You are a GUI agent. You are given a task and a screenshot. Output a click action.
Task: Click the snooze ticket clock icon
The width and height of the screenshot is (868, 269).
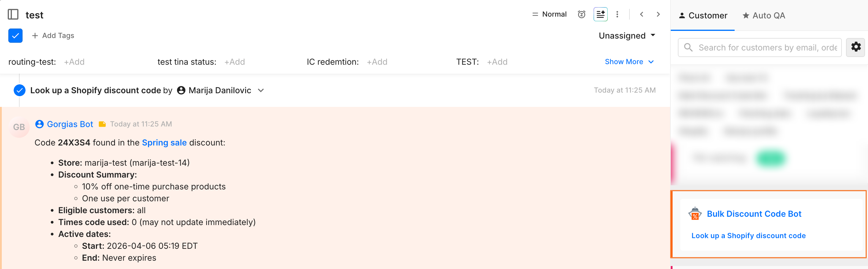pyautogui.click(x=581, y=15)
